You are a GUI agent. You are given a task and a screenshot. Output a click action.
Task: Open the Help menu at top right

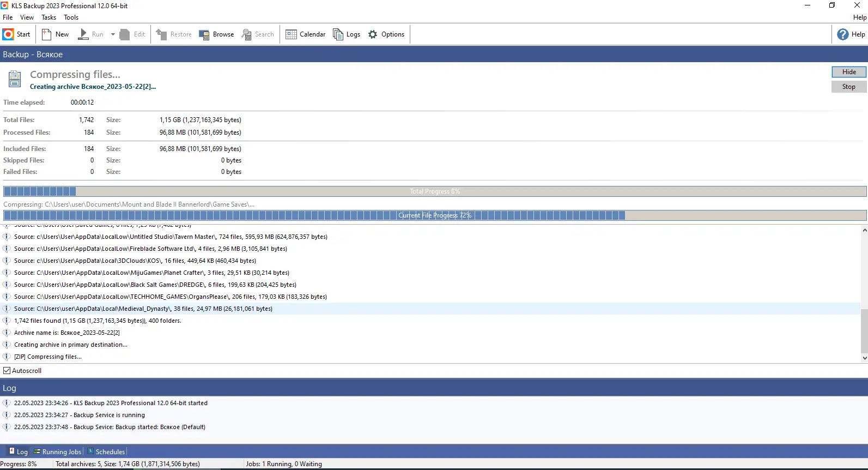click(x=860, y=17)
